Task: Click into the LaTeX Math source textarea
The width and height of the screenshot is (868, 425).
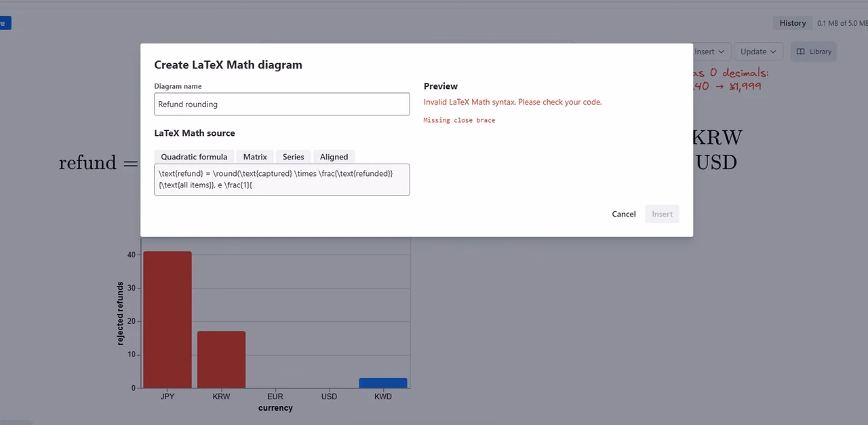Action: click(x=282, y=179)
